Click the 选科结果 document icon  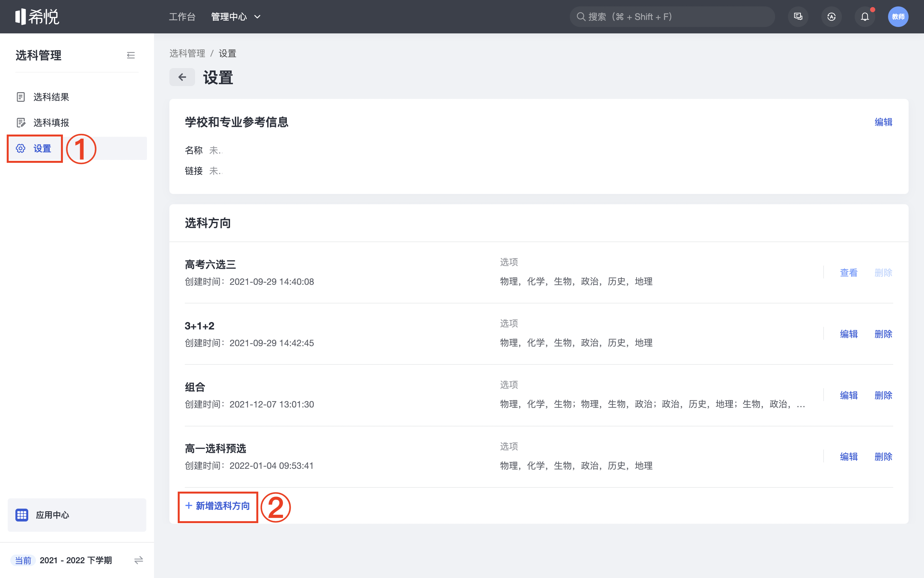[21, 97]
